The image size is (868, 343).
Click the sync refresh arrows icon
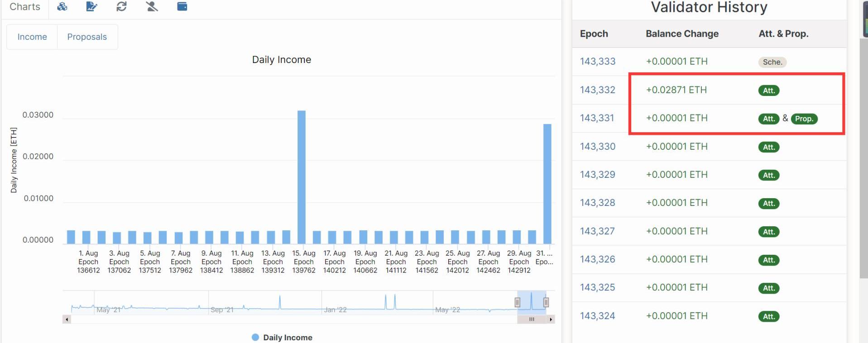pos(121,6)
